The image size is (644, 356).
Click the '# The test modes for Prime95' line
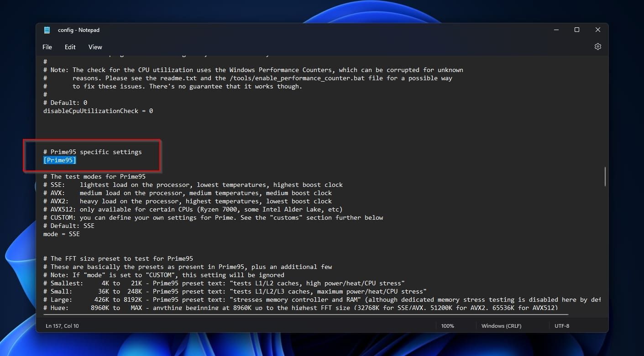[x=94, y=176]
